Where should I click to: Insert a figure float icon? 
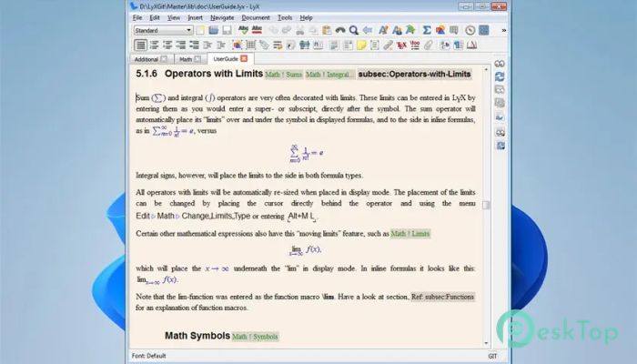click(x=237, y=45)
